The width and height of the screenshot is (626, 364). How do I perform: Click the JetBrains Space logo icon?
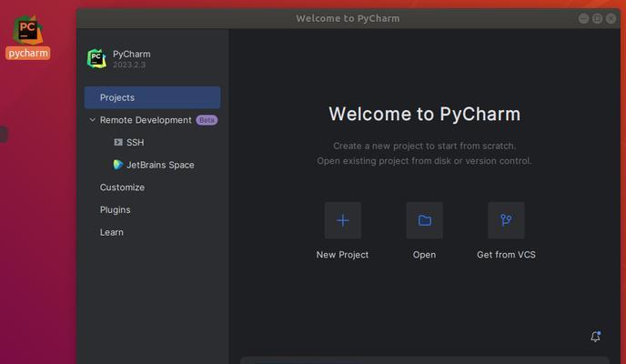pyautogui.click(x=118, y=165)
